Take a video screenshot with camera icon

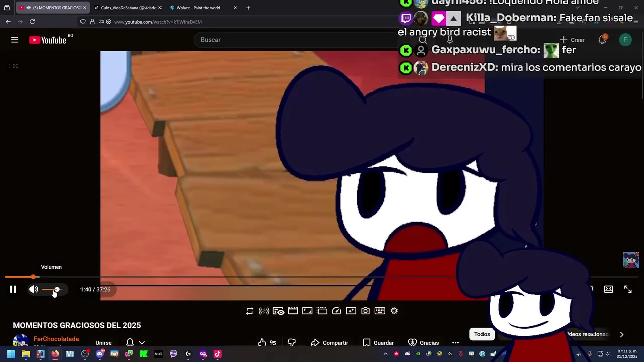click(366, 311)
